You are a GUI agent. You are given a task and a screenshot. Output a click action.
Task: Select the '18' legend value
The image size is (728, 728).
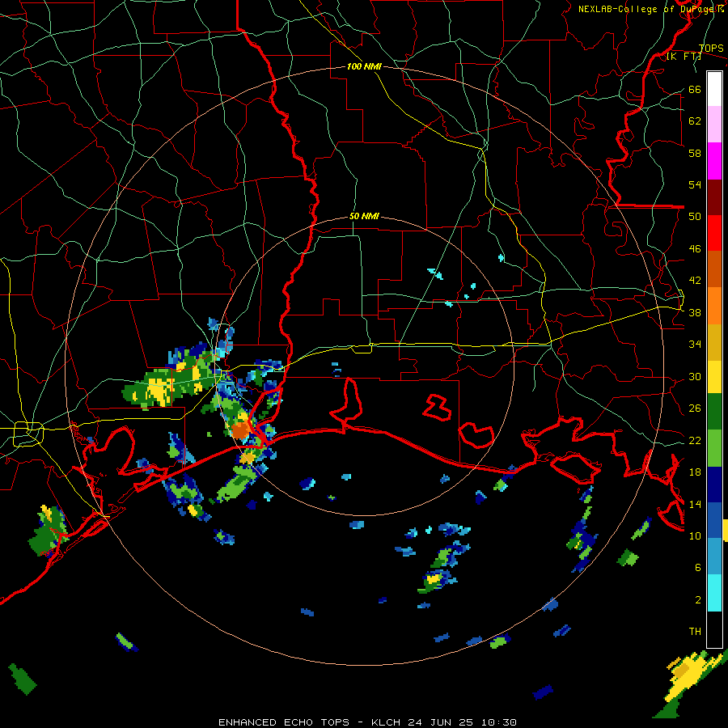coord(695,472)
